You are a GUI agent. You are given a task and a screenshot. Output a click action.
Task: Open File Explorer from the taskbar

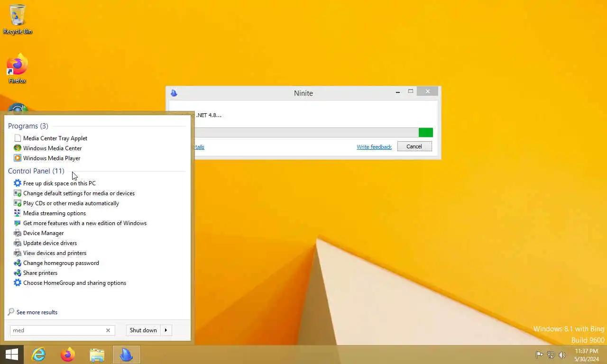point(97,355)
